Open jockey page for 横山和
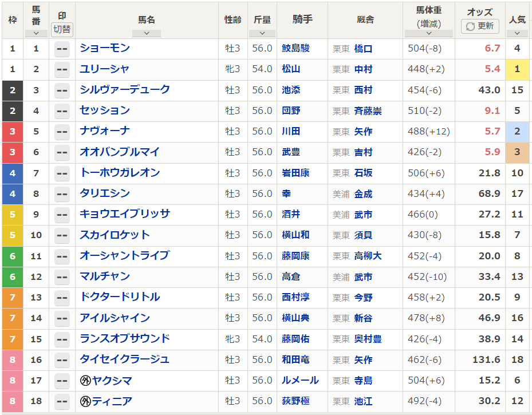 295,235
